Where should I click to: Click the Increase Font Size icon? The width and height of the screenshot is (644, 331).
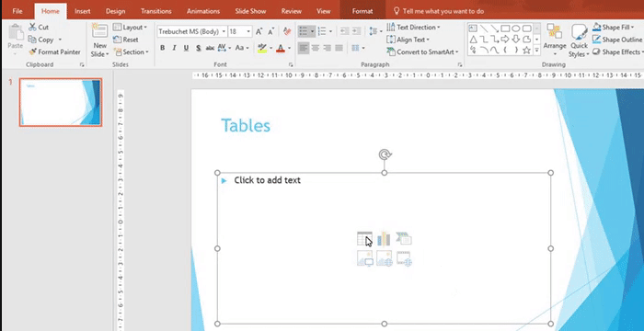tap(259, 31)
